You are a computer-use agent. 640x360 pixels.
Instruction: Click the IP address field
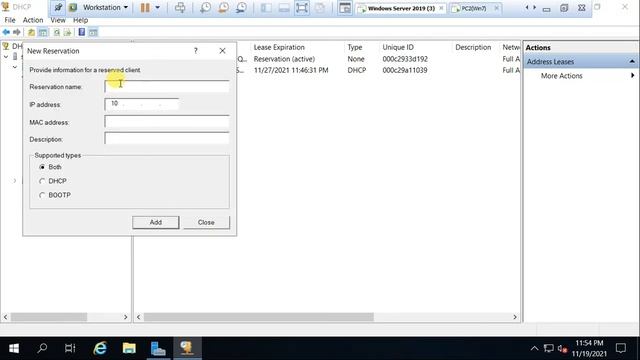click(142, 104)
